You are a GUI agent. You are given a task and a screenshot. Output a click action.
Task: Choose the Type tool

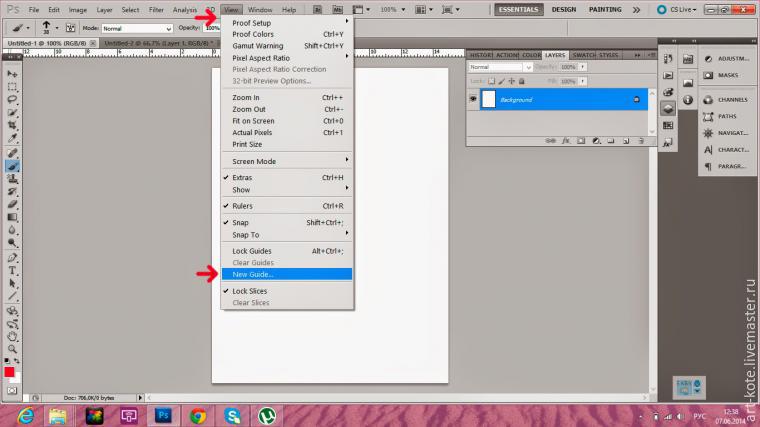(x=13, y=270)
